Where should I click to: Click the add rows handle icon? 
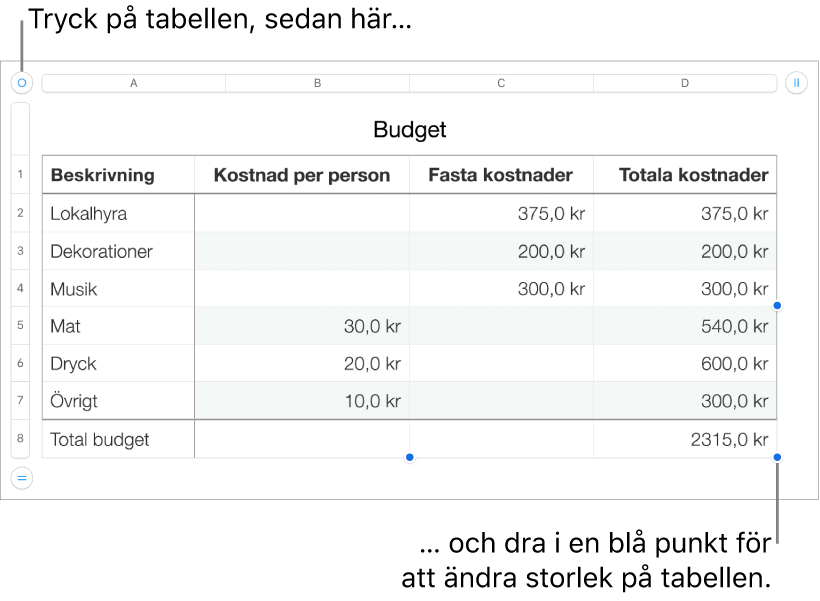(x=22, y=478)
